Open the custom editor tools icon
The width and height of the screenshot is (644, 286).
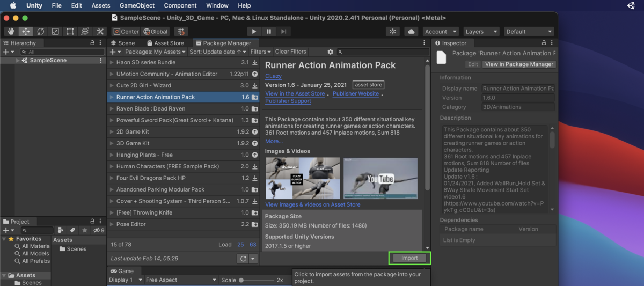(100, 32)
